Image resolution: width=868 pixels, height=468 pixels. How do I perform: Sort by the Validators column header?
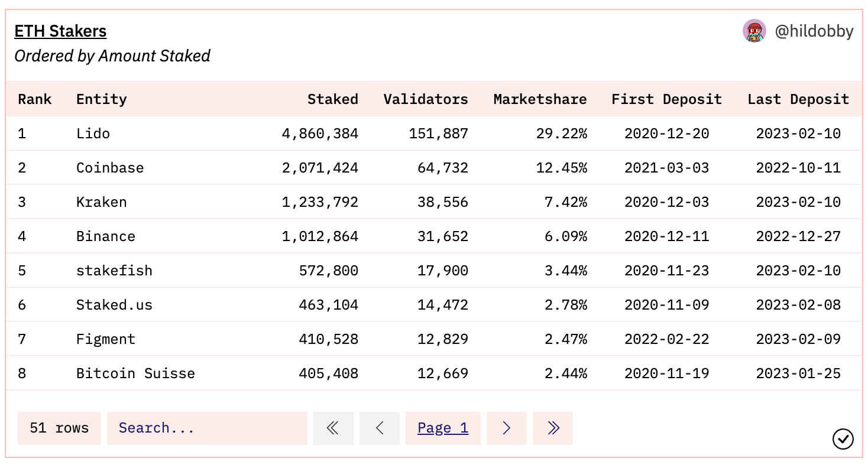pyautogui.click(x=426, y=99)
